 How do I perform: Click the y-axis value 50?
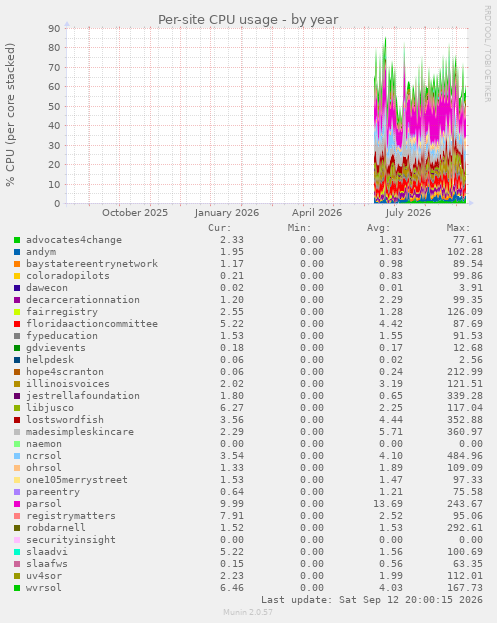(x=54, y=106)
